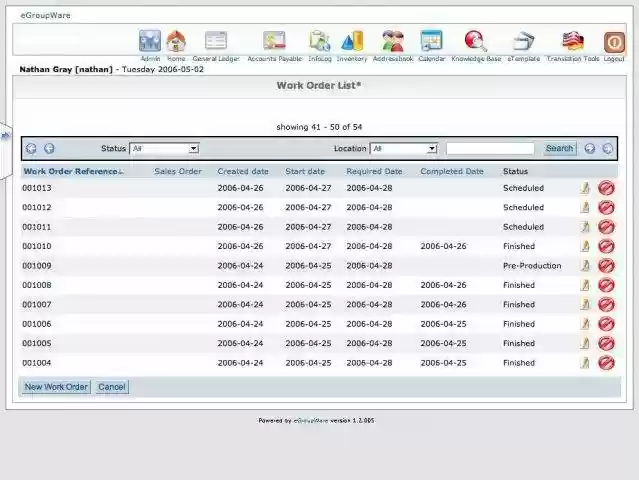The image size is (639, 480).
Task: Delete work order 001010
Action: [x=606, y=246]
